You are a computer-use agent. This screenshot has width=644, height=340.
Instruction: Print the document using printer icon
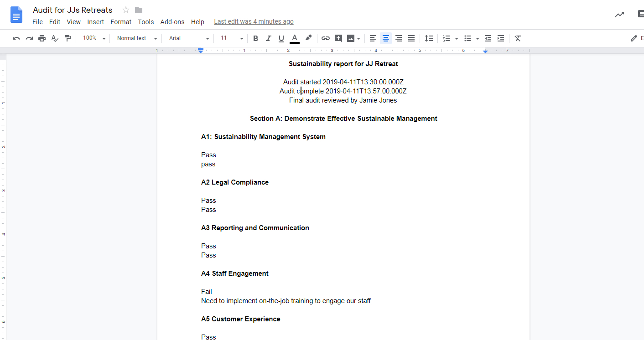(42, 38)
